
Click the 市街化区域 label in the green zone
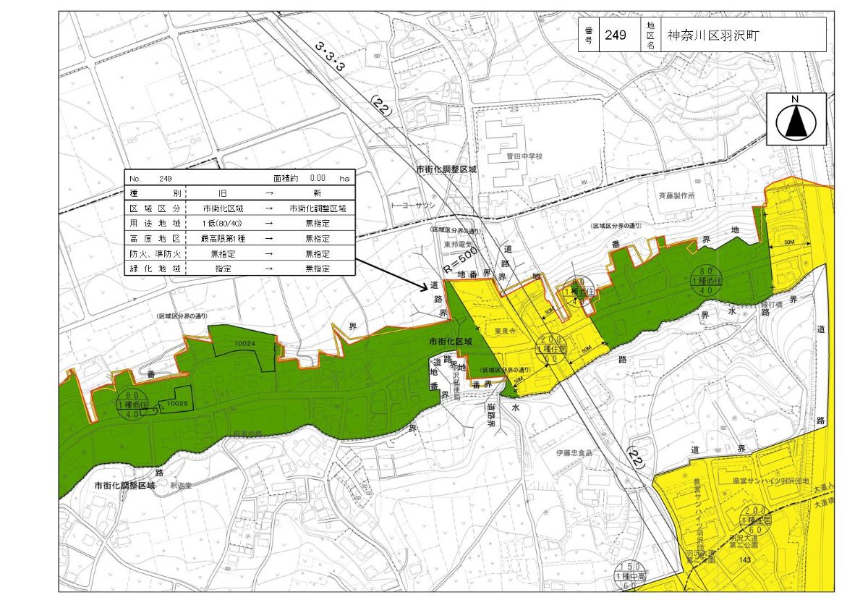click(x=449, y=340)
